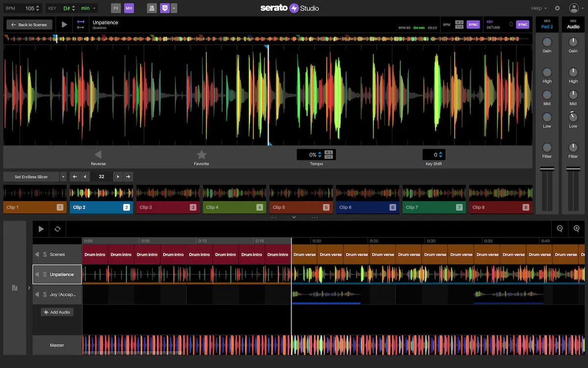This screenshot has height=368, width=588.
Task: Click the zoom in magnifier above the timeline
Action: (x=577, y=229)
